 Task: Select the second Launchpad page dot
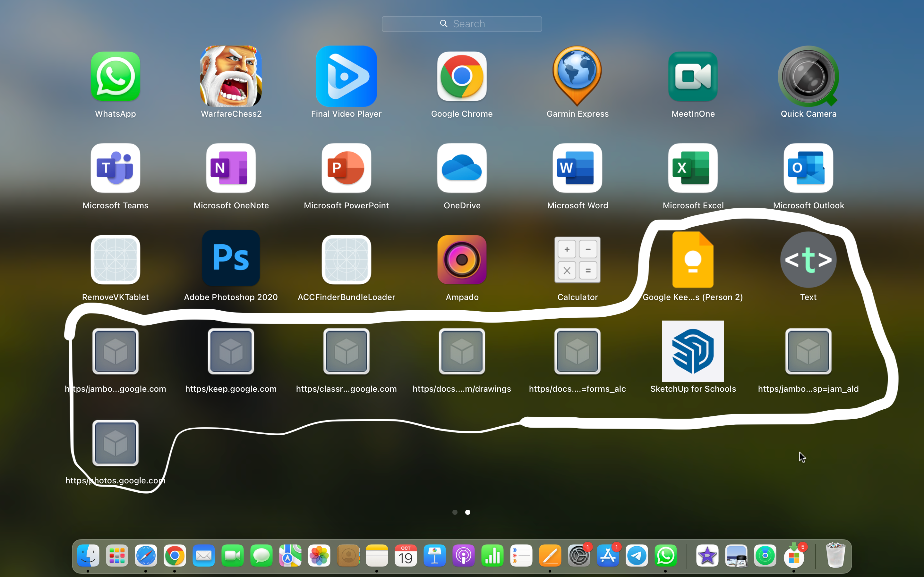tap(468, 512)
